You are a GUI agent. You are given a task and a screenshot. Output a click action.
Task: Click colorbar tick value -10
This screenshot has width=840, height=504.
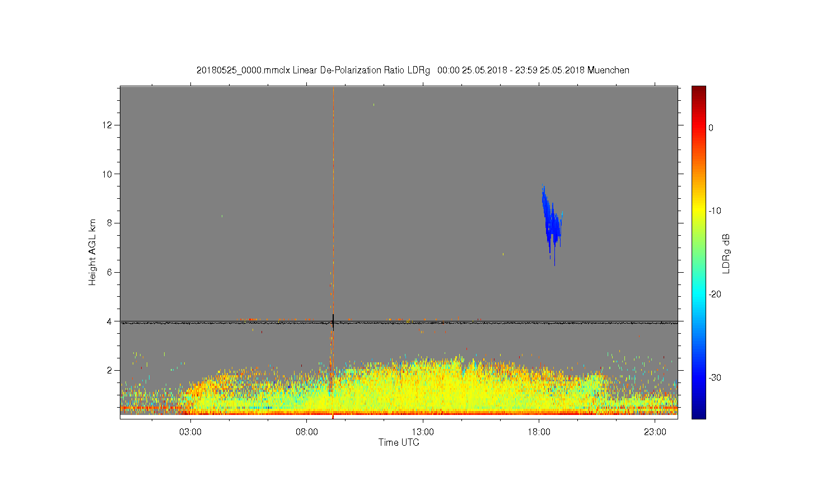tap(715, 211)
